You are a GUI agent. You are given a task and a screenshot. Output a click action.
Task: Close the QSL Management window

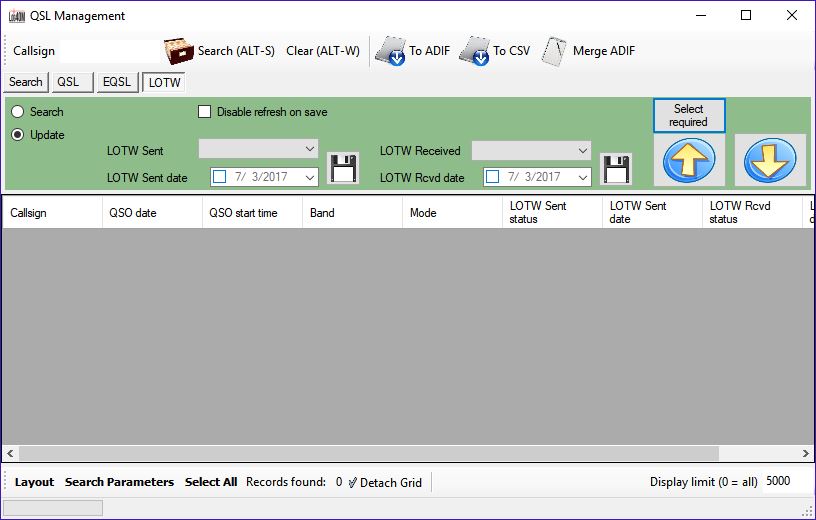coord(792,16)
